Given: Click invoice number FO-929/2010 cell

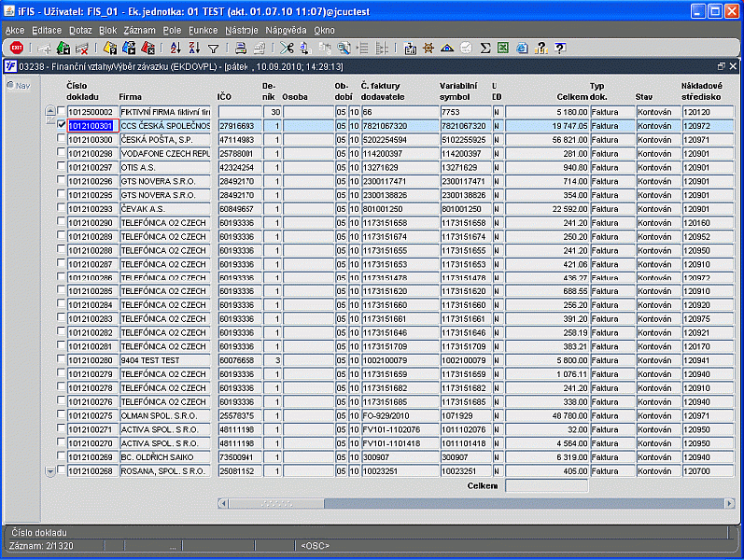Looking at the screenshot, I should 400,415.
